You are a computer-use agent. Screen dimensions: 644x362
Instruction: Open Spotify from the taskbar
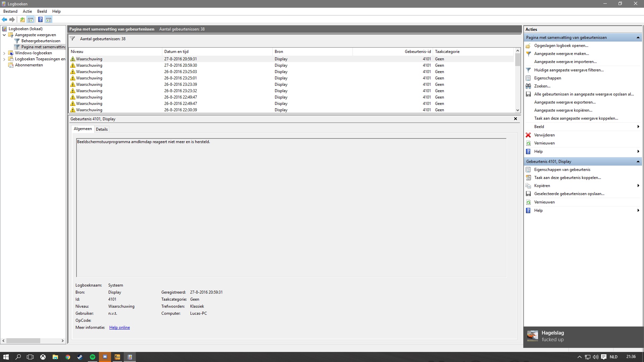point(93,357)
